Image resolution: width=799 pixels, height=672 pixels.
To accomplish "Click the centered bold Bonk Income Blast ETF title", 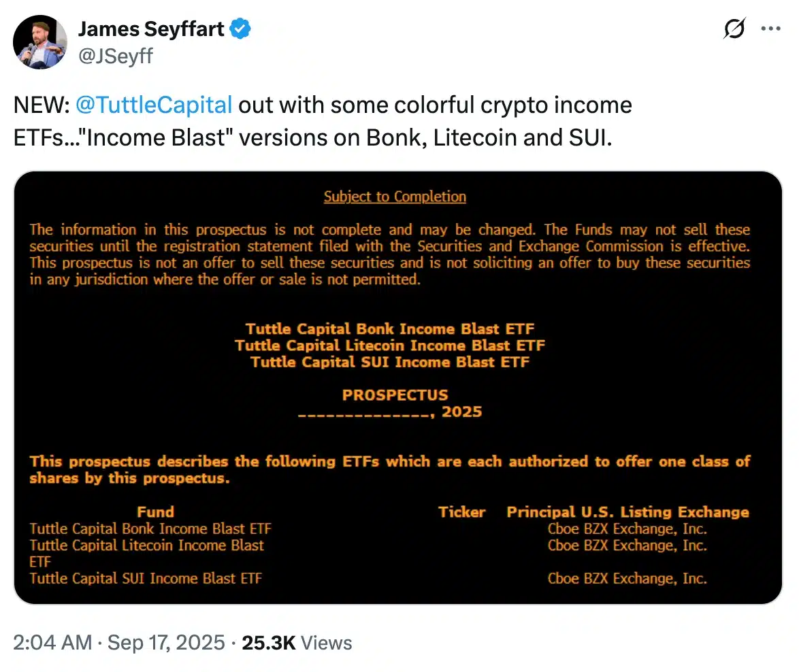I will point(390,329).
